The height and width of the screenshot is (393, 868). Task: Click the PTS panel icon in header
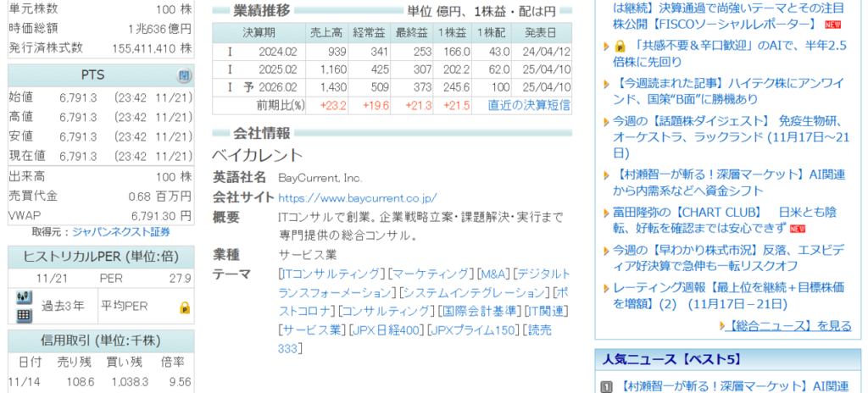(x=184, y=75)
